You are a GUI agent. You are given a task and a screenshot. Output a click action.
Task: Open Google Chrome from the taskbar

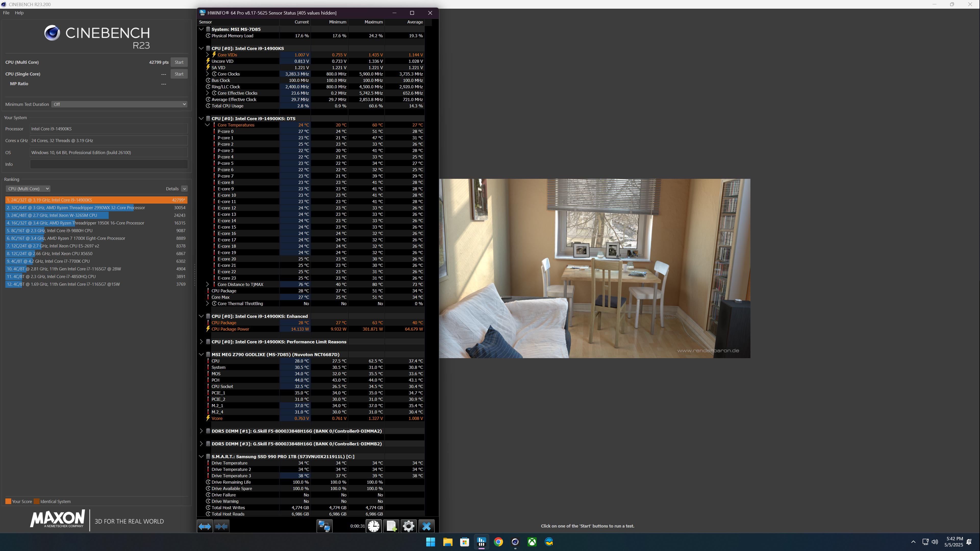click(498, 542)
